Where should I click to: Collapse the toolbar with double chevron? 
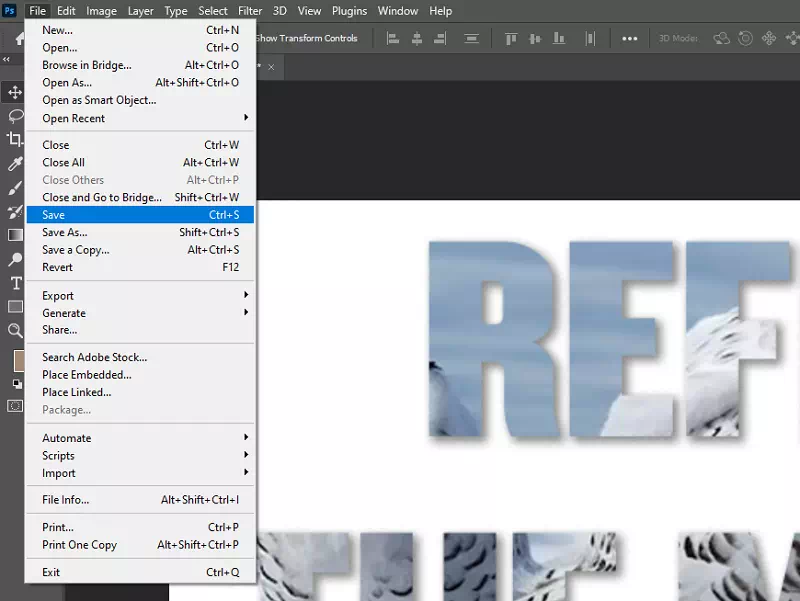point(6,59)
